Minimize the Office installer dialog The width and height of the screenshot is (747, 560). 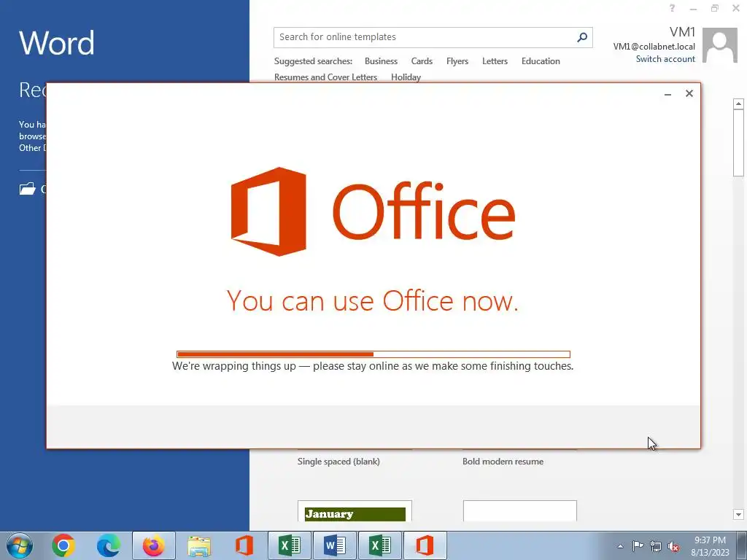(x=668, y=94)
